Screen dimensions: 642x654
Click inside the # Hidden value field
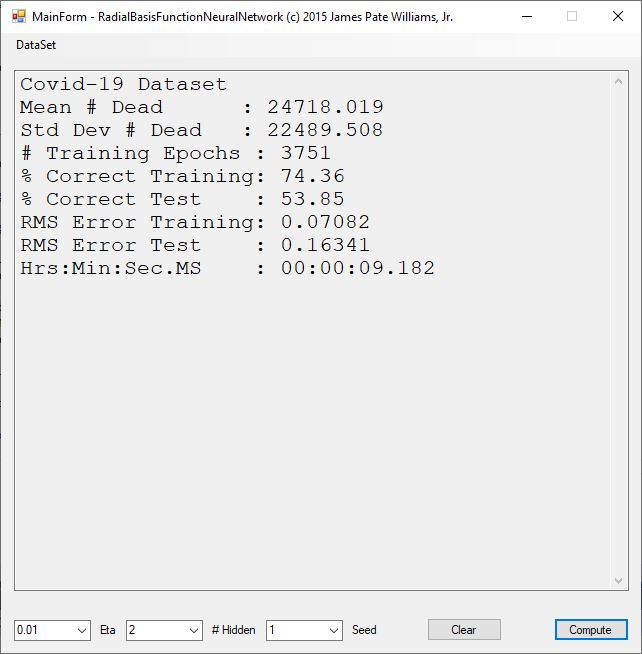[x=155, y=630]
